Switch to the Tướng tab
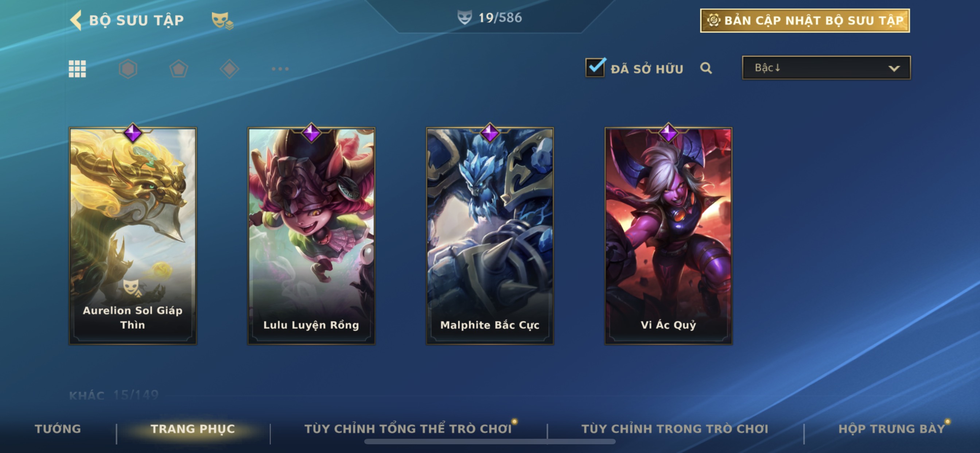Screen dimensions: 980x453 click(58, 429)
